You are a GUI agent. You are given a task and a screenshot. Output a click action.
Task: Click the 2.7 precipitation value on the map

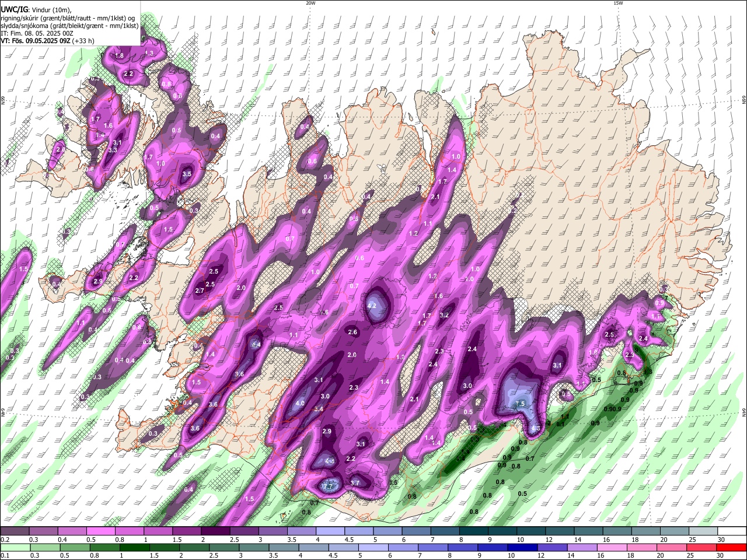(200, 290)
